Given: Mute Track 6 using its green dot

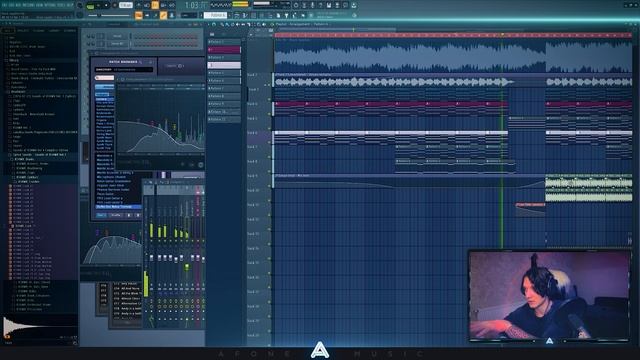Looking at the screenshot, I should [x=269, y=143].
